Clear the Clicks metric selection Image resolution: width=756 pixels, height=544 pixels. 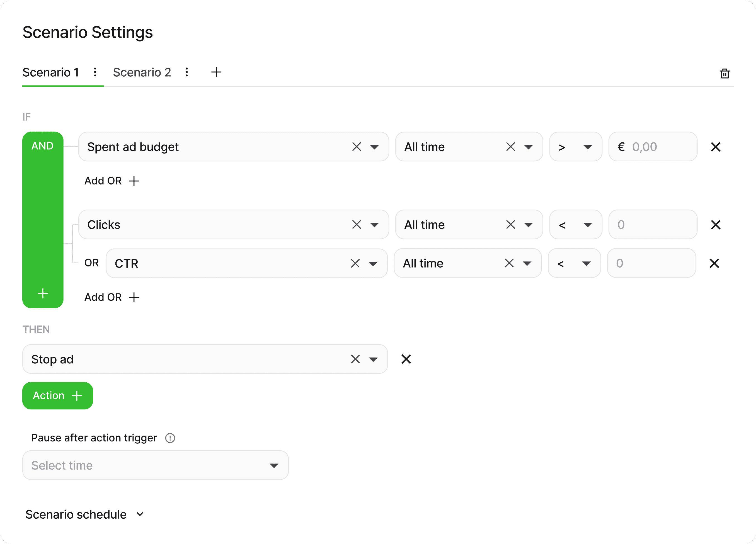(x=357, y=225)
